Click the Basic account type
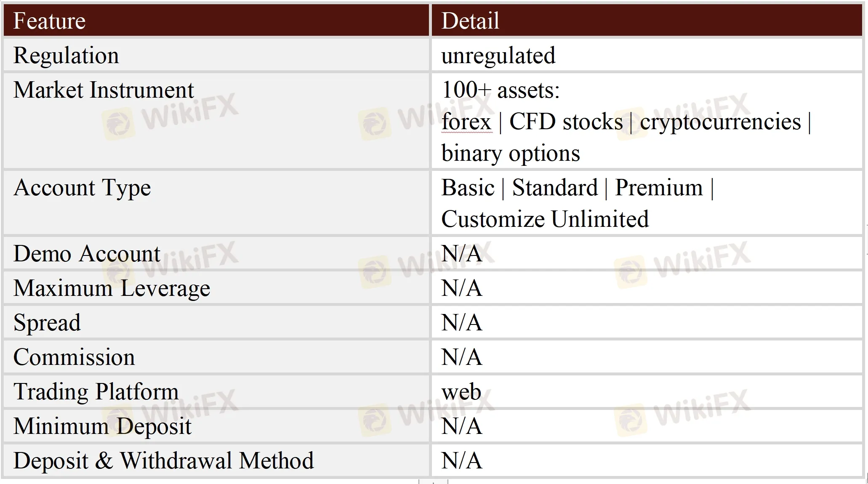Viewport: 868px width, 484px height. 468,188
